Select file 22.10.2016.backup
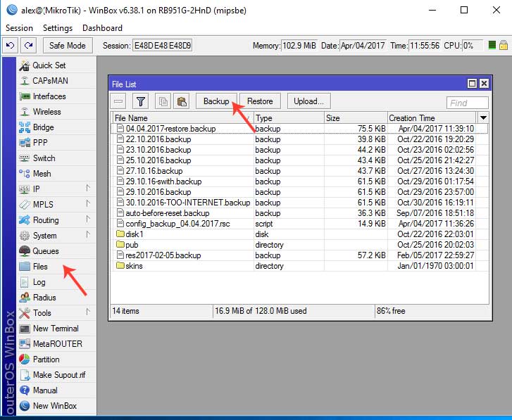Screen dimensions: 512x420 (299, 139)
